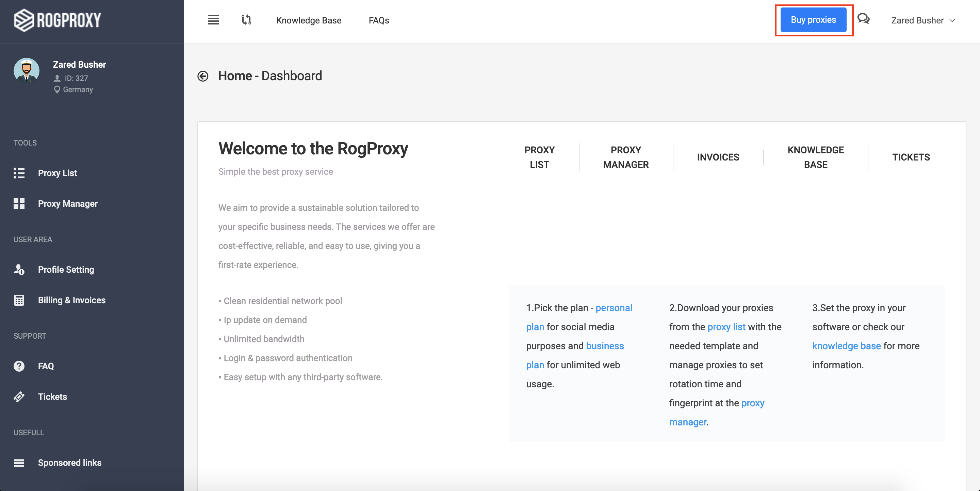This screenshot has height=491, width=980.
Task: Follow the proxy list link in step 2
Action: (726, 327)
